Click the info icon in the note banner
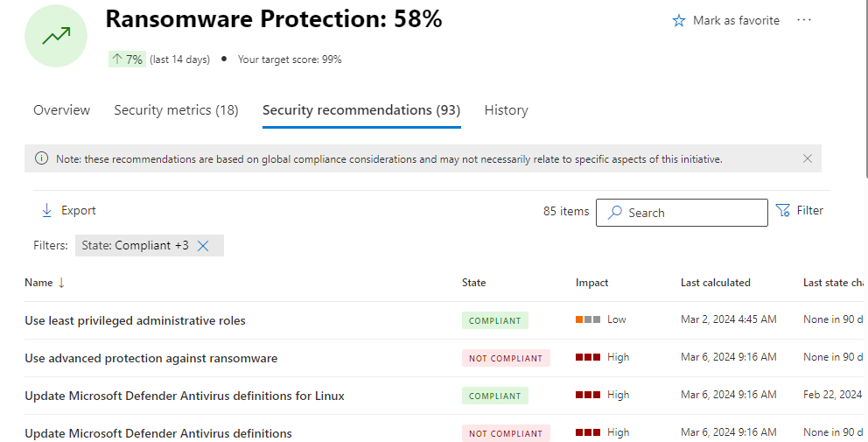This screenshot has height=442, width=868. (x=41, y=159)
